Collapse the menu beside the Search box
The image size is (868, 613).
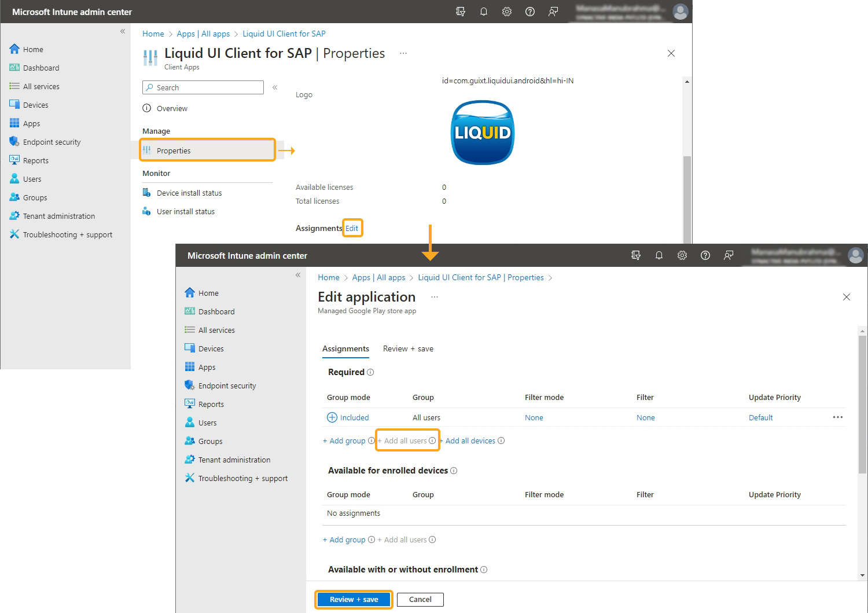pyautogui.click(x=275, y=87)
